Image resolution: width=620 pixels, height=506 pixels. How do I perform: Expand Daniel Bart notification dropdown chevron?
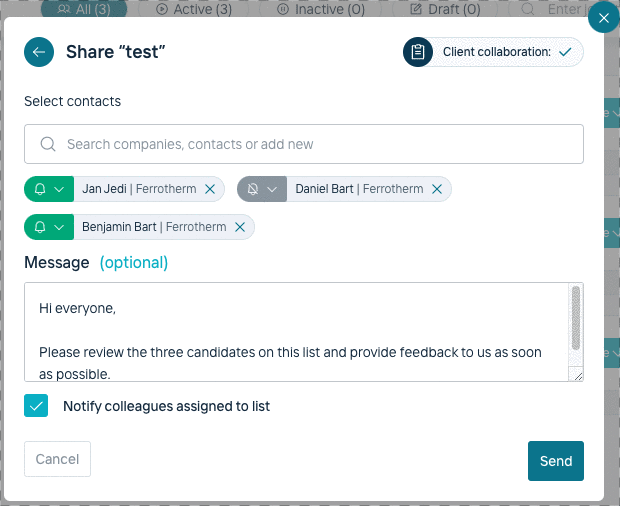(272, 189)
